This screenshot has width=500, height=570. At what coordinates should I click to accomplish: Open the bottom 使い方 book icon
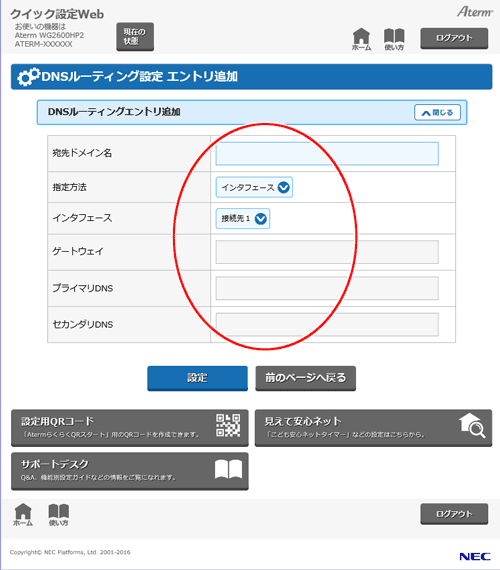(59, 515)
